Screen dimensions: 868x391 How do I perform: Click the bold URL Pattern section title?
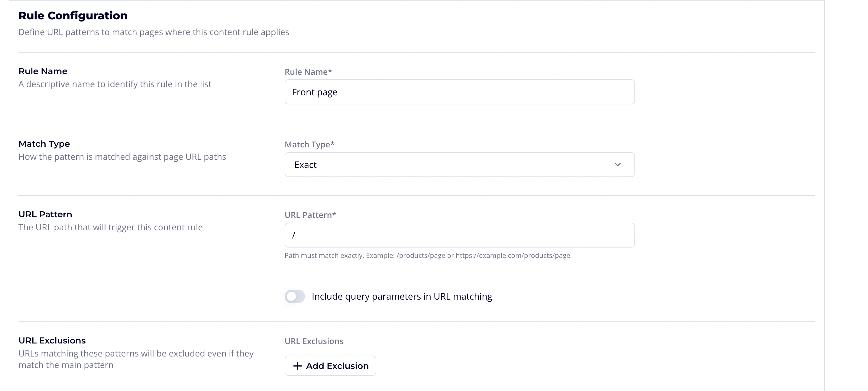[45, 214]
